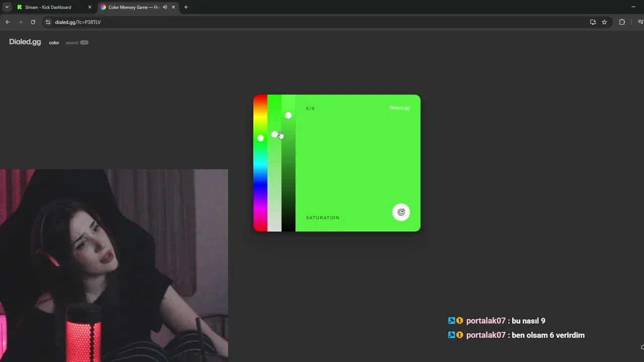Click the streamer webcam overlay
Screen dimensions: 644x362
click(114, 265)
